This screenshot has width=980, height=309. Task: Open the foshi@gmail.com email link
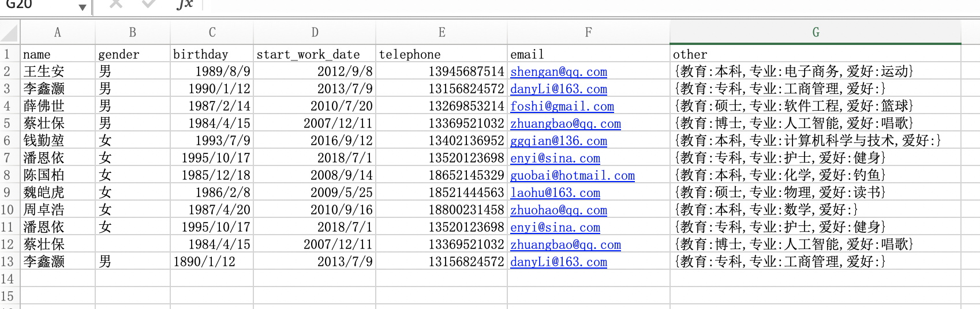[x=562, y=107]
